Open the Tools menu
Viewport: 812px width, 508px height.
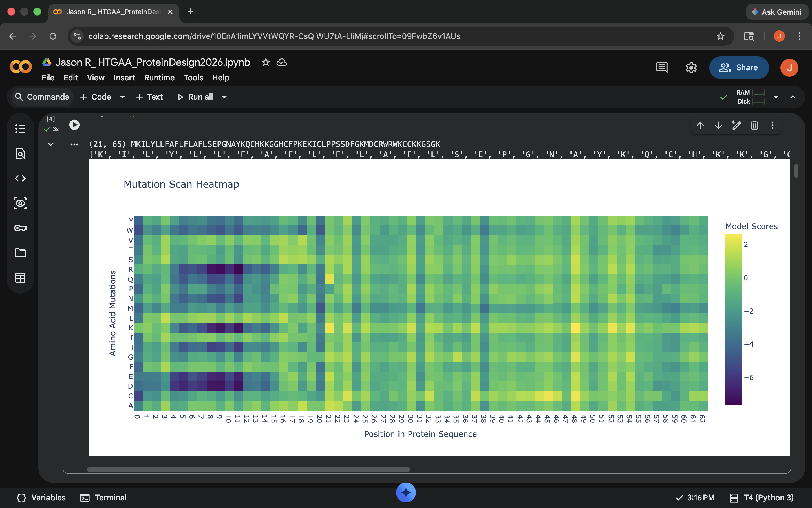(x=193, y=78)
